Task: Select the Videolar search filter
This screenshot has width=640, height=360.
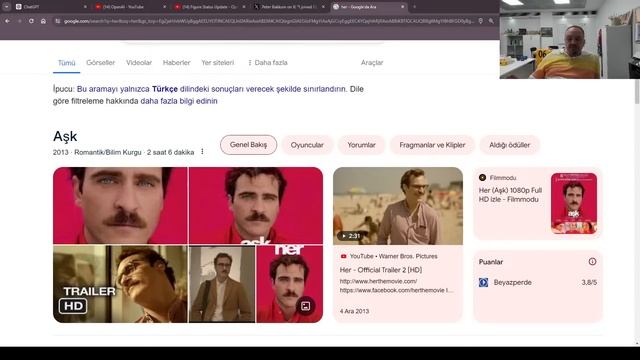Action: tap(139, 62)
